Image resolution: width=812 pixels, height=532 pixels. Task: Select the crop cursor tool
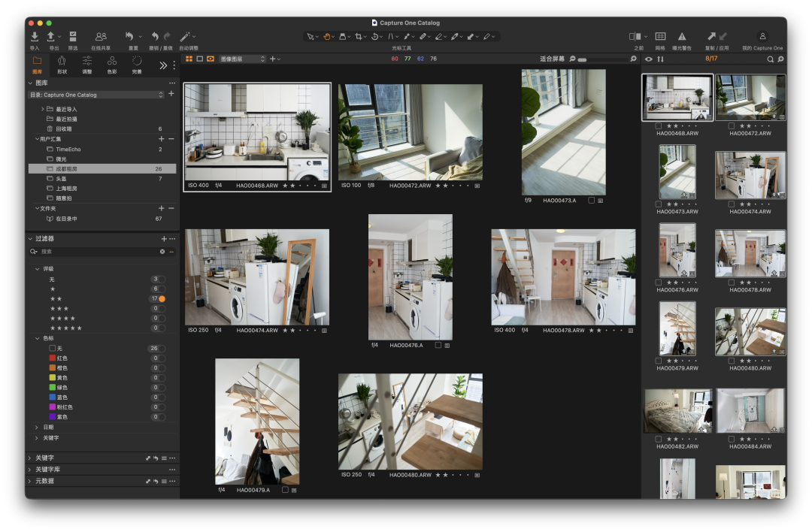click(359, 37)
